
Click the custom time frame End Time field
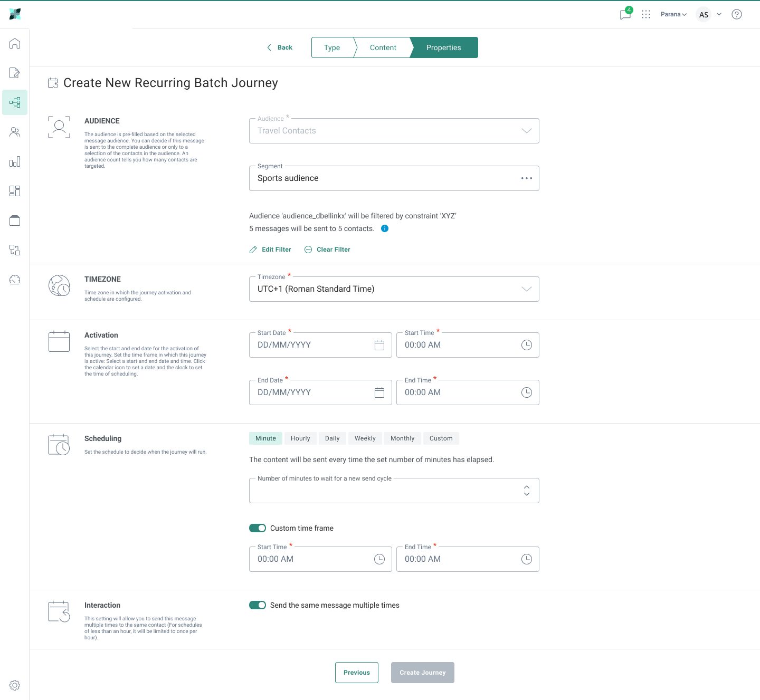pyautogui.click(x=468, y=559)
